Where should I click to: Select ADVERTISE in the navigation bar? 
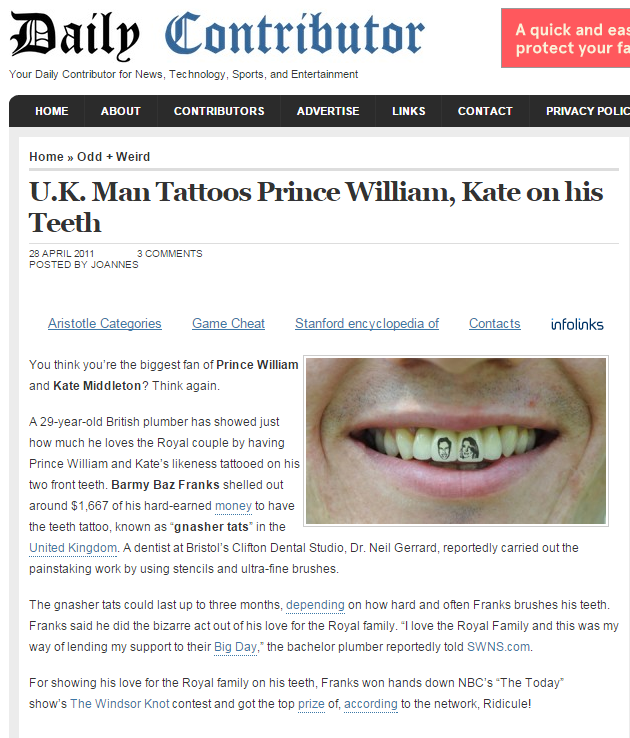[328, 111]
